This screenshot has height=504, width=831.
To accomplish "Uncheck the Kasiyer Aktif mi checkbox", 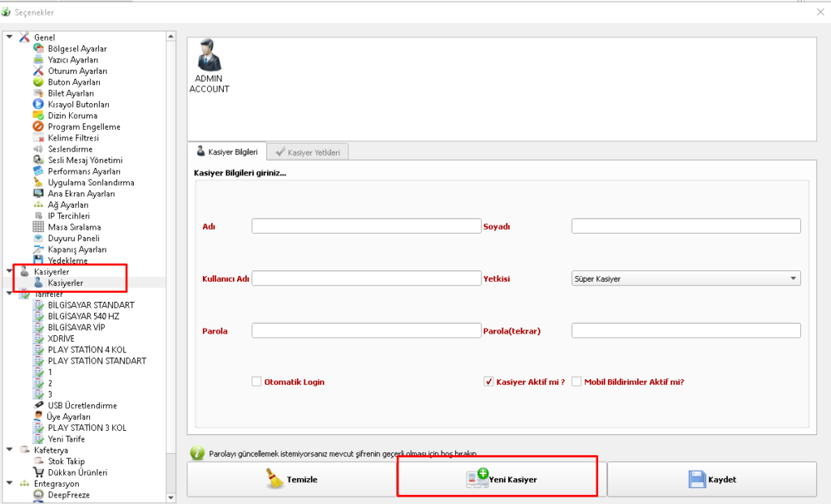I will [x=489, y=381].
